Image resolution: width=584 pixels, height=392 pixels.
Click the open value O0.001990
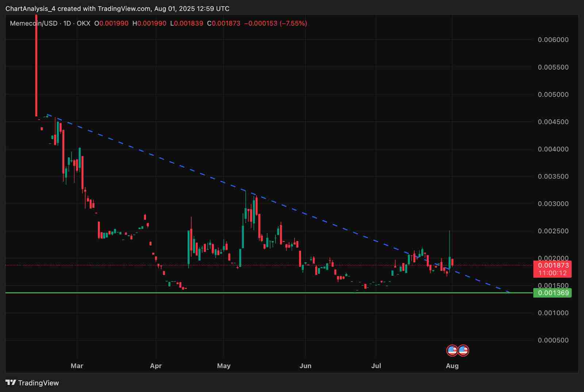tap(111, 23)
